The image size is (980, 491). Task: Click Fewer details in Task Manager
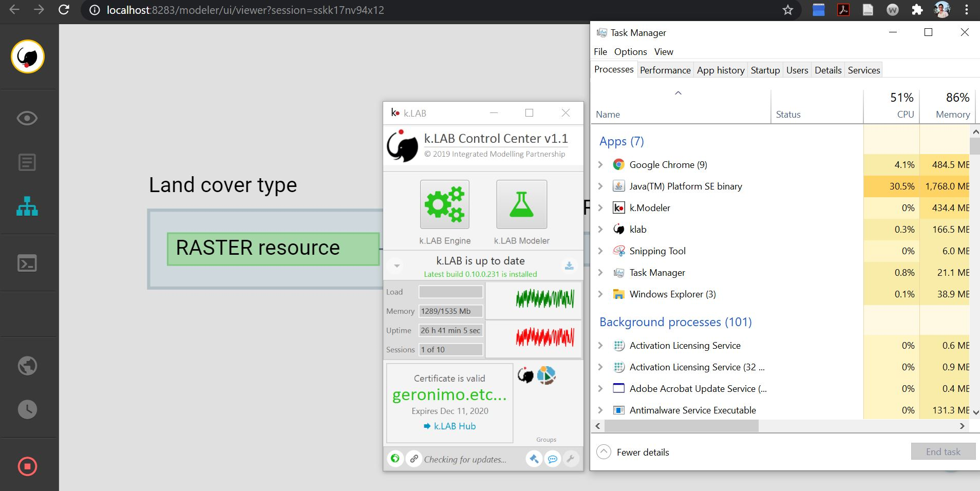pyautogui.click(x=633, y=452)
